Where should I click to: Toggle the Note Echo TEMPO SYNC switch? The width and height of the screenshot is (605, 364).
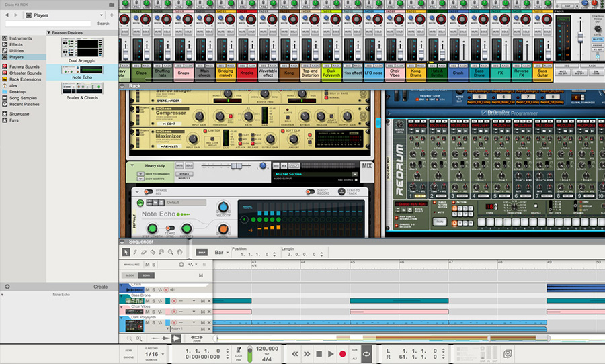point(170,228)
